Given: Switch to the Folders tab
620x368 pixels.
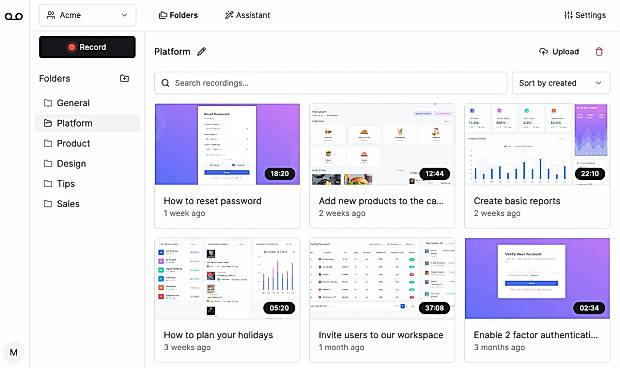Looking at the screenshot, I should point(178,15).
